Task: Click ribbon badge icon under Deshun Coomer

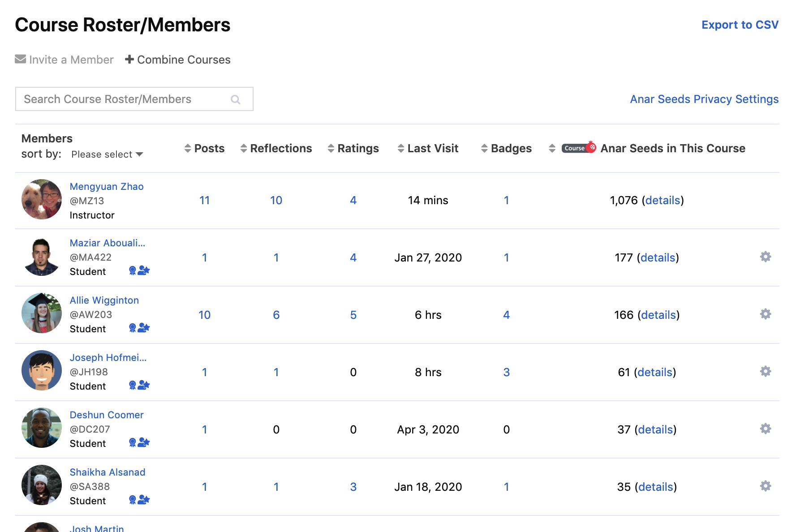Action: click(x=132, y=442)
